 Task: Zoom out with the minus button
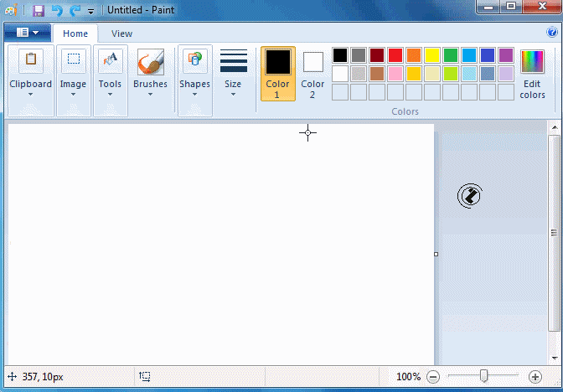(x=433, y=377)
